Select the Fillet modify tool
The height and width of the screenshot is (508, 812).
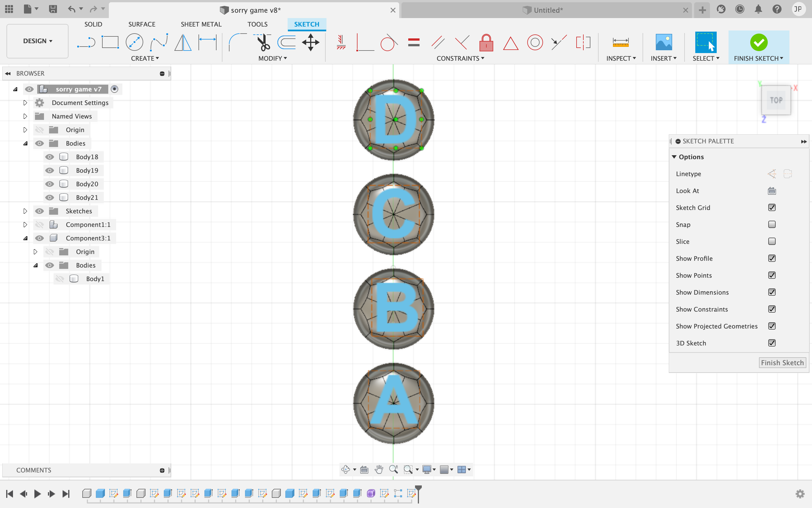(238, 43)
